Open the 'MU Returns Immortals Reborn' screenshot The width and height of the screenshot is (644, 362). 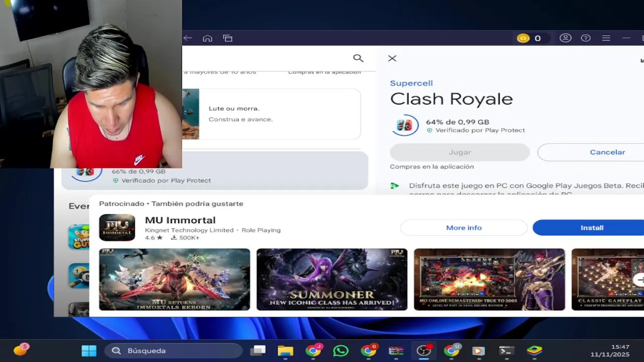click(x=175, y=280)
